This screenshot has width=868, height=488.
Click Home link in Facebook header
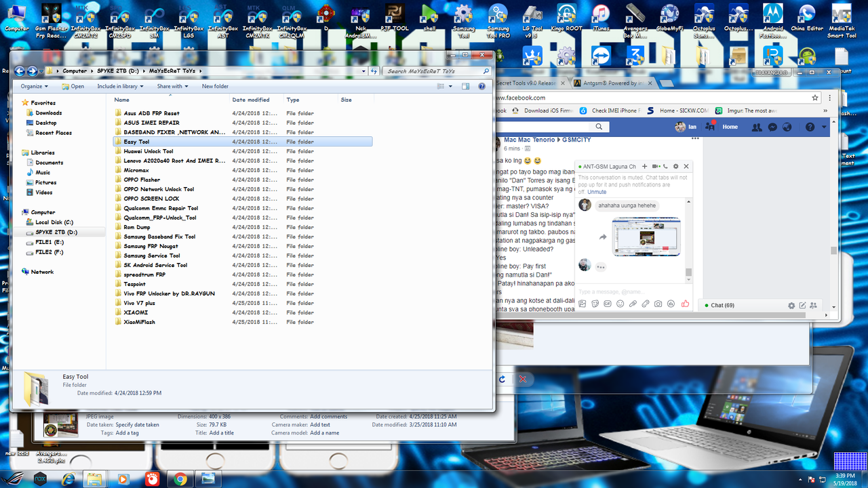tap(730, 127)
